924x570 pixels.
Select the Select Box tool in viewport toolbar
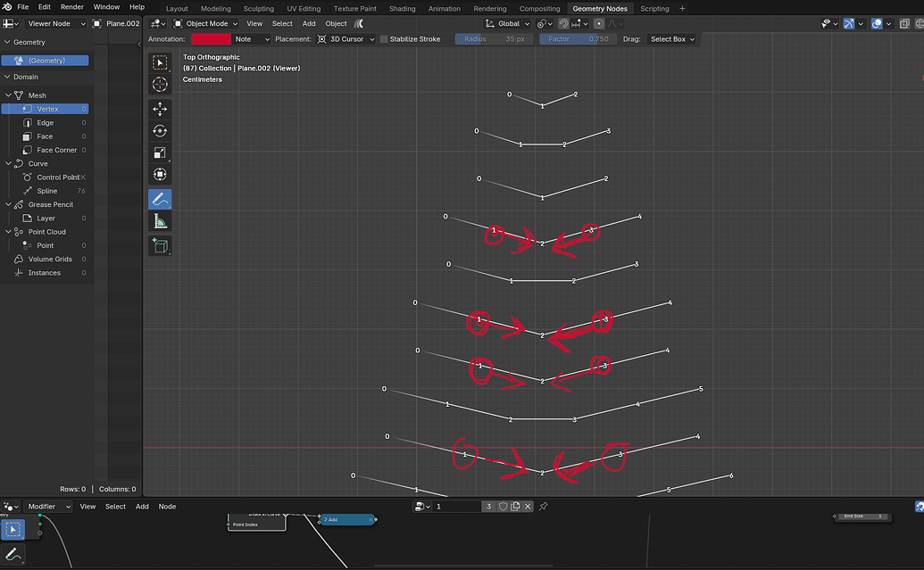coord(160,62)
